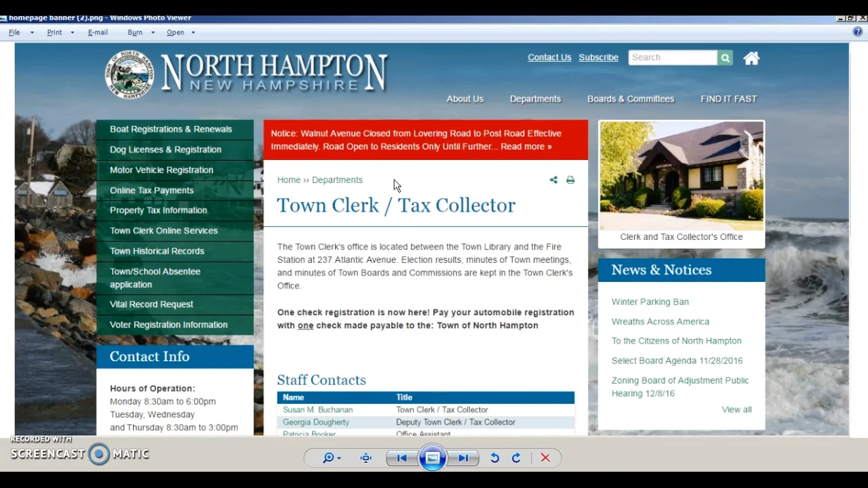
Task: Open the Print menu dropdown
Action: pos(60,33)
